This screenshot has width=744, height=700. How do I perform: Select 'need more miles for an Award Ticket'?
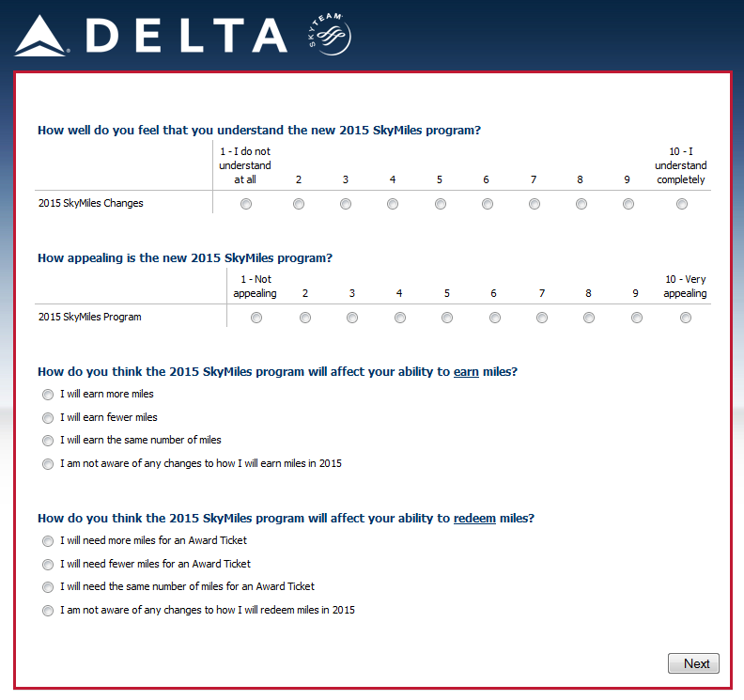[x=48, y=541]
